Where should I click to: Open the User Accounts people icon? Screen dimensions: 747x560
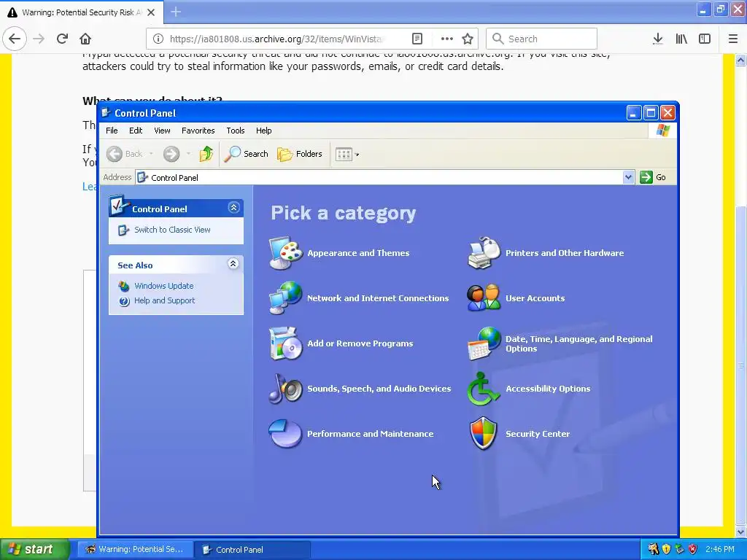[x=484, y=298]
